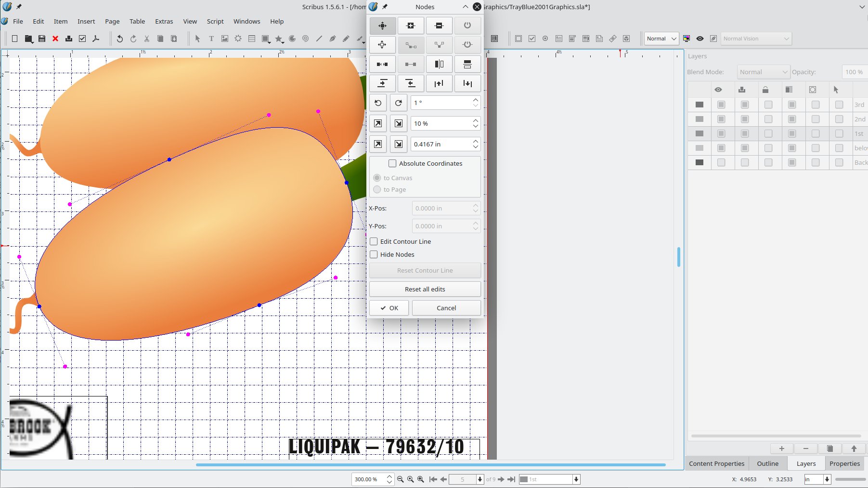Screen dimensions: 868x488
Task: Open the Item menu
Action: coord(61,21)
